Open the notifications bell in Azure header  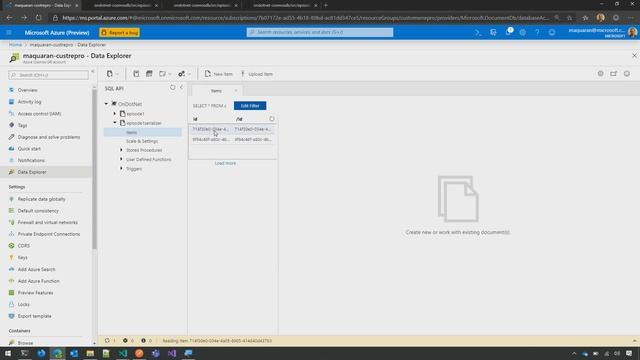point(508,32)
